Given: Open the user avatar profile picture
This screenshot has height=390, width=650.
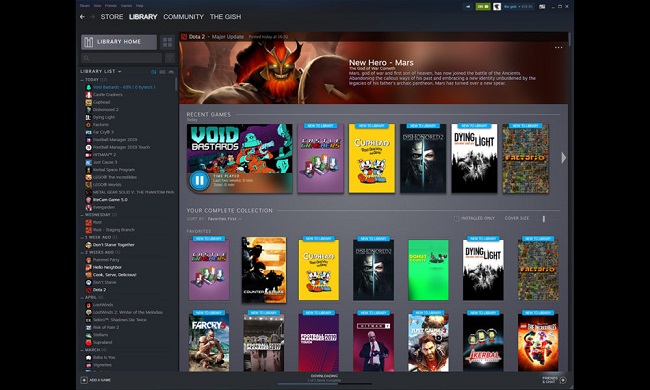Looking at the screenshot, I should 497,7.
